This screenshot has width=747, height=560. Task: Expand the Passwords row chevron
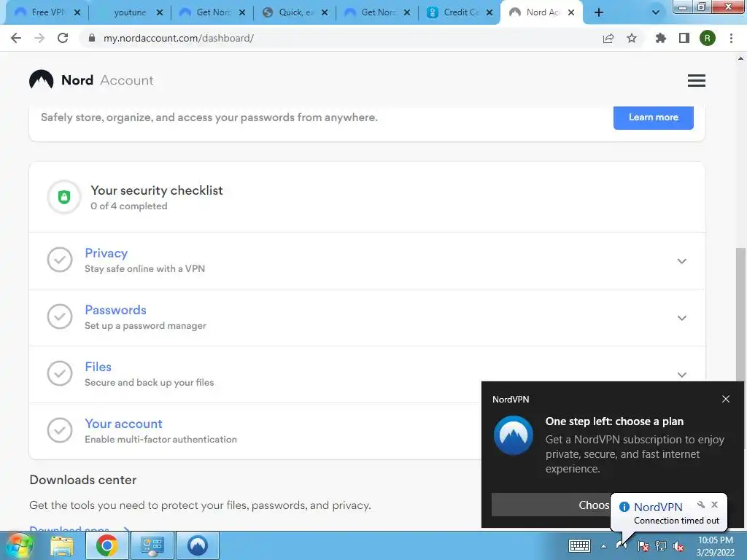pos(682,318)
